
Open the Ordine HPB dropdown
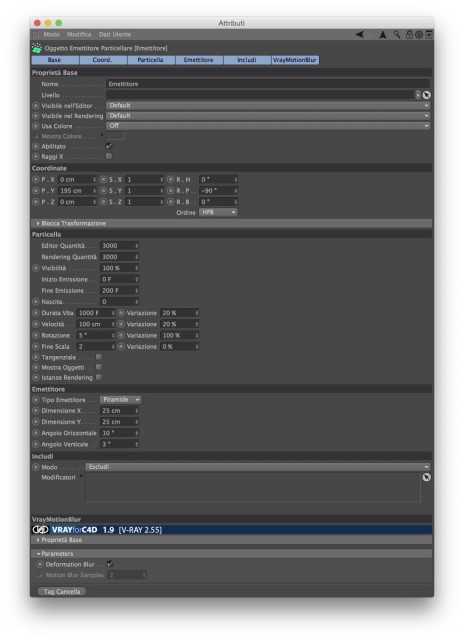pos(218,212)
